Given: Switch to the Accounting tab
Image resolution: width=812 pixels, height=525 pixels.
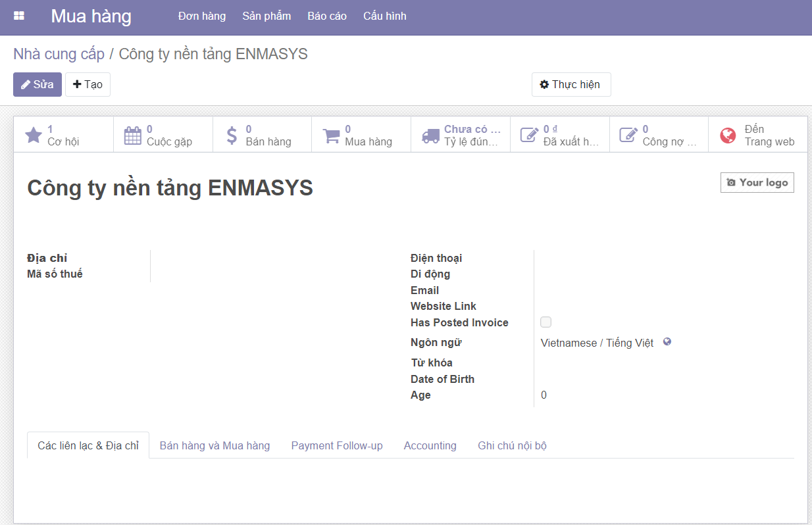Looking at the screenshot, I should pyautogui.click(x=430, y=445).
